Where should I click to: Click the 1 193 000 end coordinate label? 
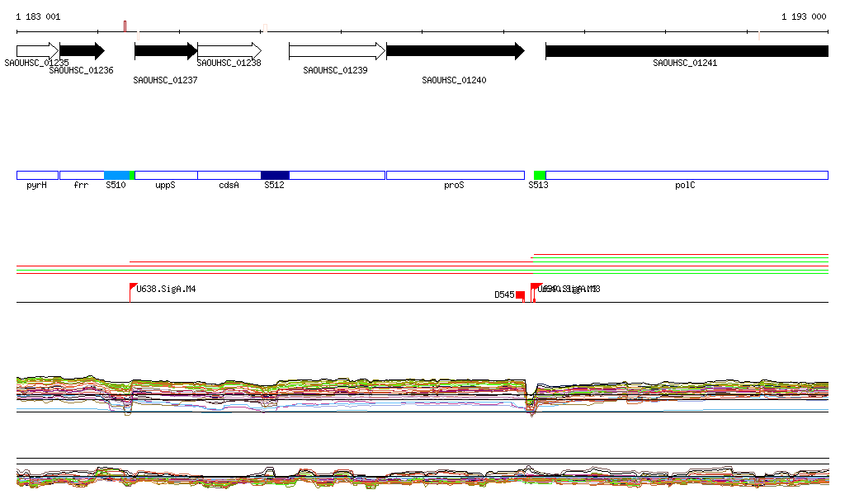click(803, 16)
